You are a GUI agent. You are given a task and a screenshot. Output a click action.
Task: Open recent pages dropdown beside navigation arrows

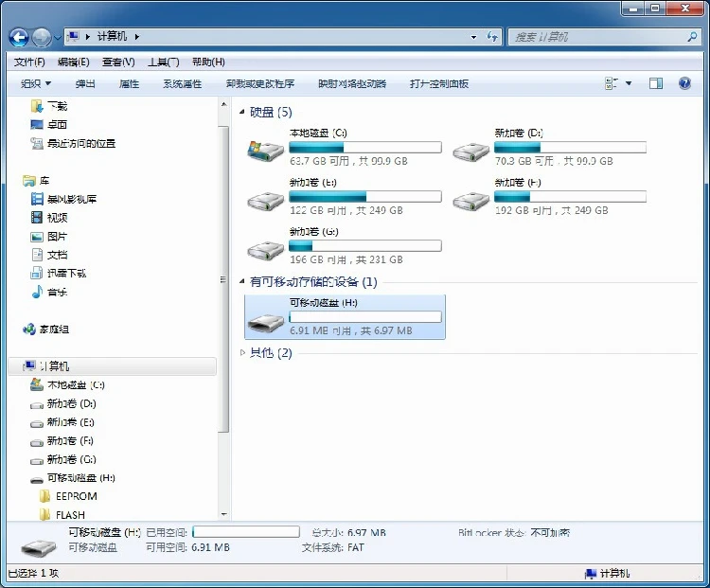pos(58,38)
